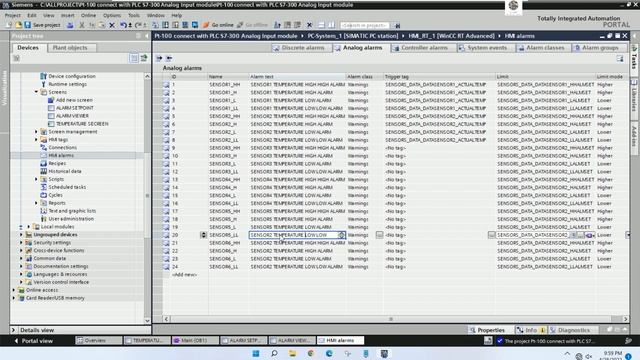Image resolution: width=640 pixels, height=360 pixels.
Task: Click the import alarms icon above table
Action: click(x=169, y=58)
